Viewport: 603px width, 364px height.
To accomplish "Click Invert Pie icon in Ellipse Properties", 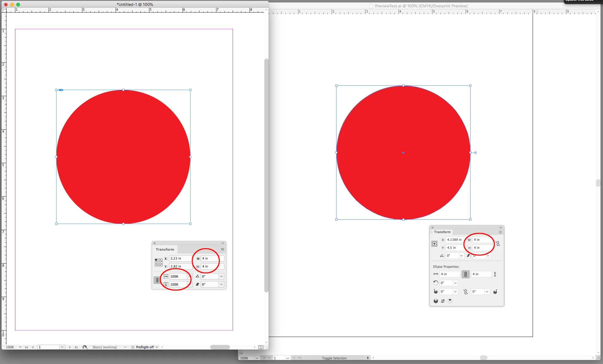I will point(443,301).
